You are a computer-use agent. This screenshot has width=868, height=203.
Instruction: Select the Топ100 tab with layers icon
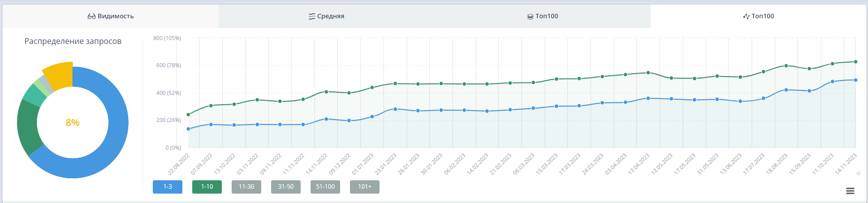pyautogui.click(x=542, y=16)
